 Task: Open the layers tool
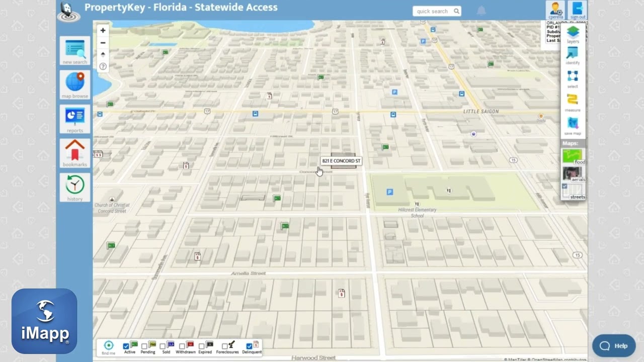[x=573, y=34]
